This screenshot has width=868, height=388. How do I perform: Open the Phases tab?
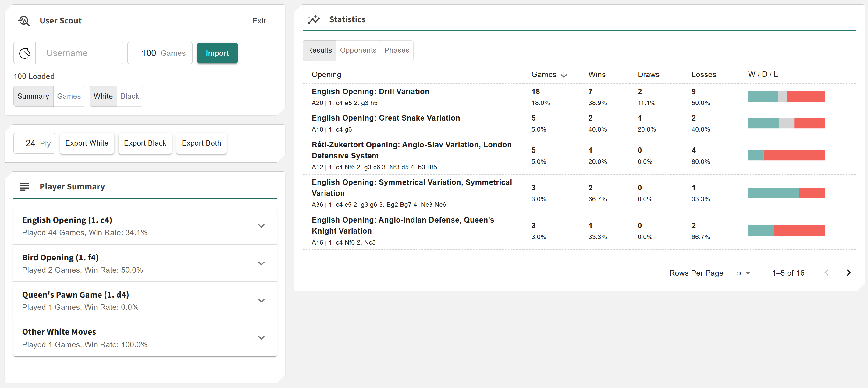[x=397, y=50]
